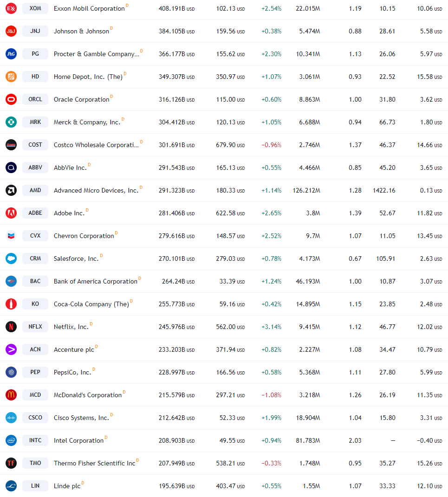The width and height of the screenshot is (448, 497).
Task: Click the Procter & Gamble logo icon
Action: (x=11, y=54)
